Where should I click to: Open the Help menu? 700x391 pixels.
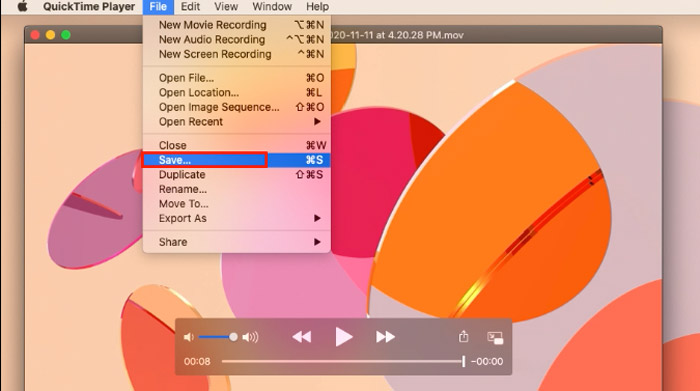[x=317, y=7]
